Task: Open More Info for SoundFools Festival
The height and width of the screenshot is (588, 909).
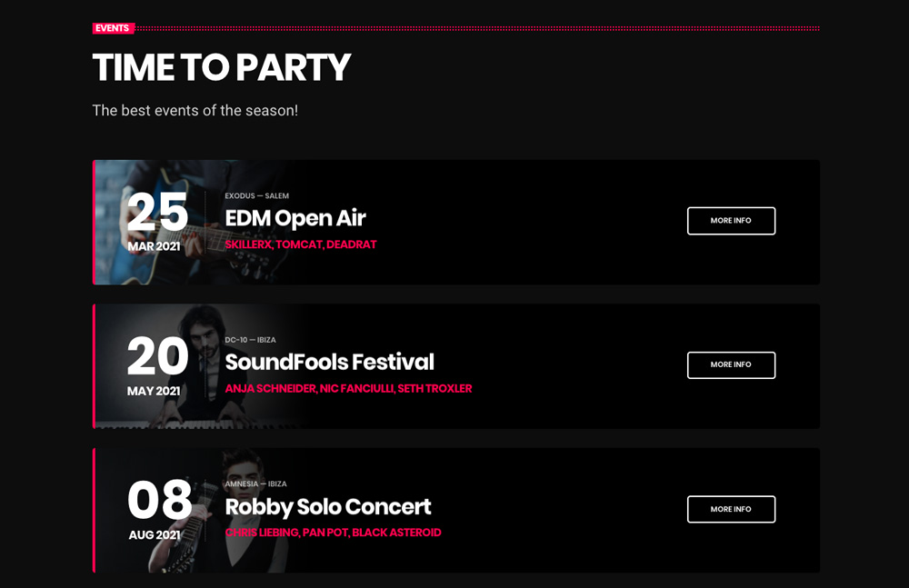Action: point(731,365)
